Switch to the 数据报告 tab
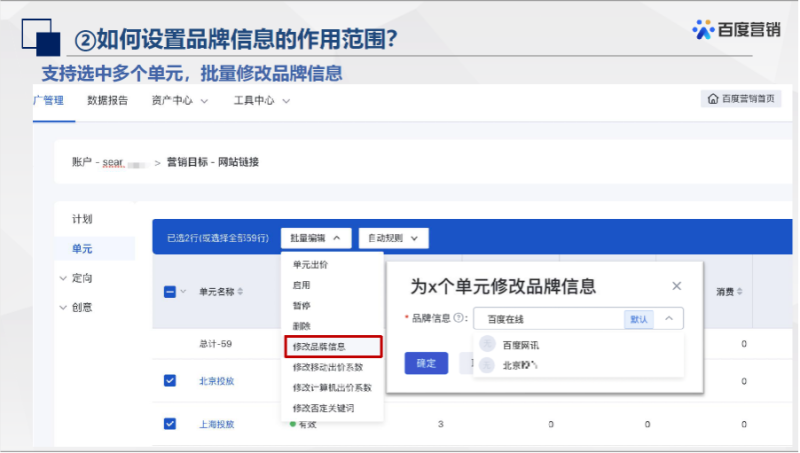Viewport: 800px width, 453px height. tap(107, 100)
